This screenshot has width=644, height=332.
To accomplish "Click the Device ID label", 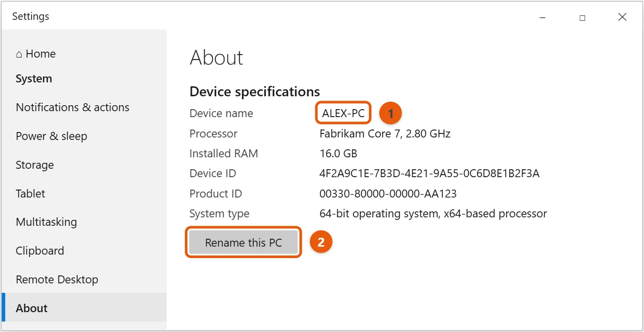I will point(213,173).
